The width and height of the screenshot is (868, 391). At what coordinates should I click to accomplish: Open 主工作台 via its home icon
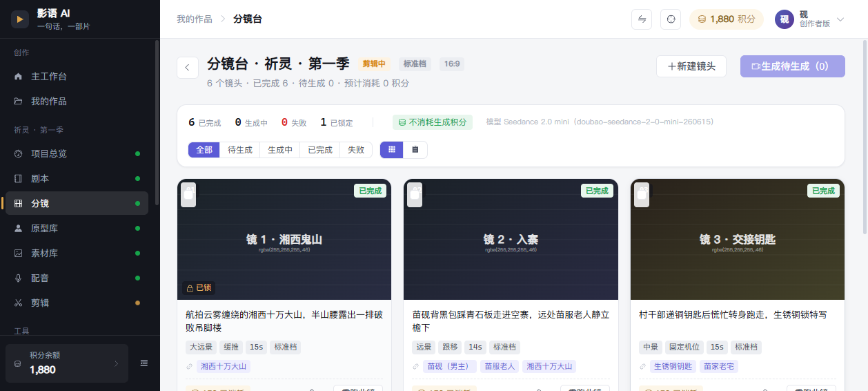pos(18,77)
